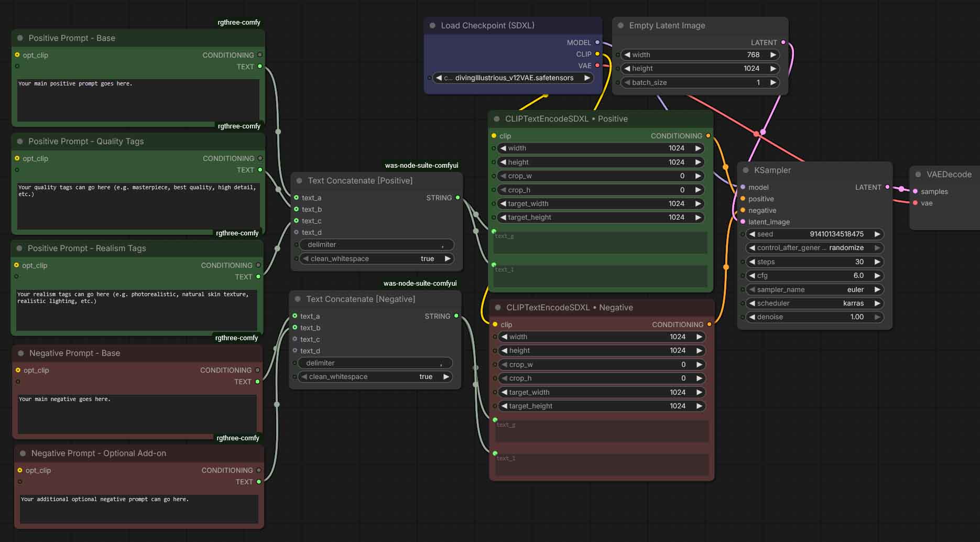Toggle clean_whitespace in Text Concatenate [Positive]
Screen dimensions: 980x542
point(375,258)
